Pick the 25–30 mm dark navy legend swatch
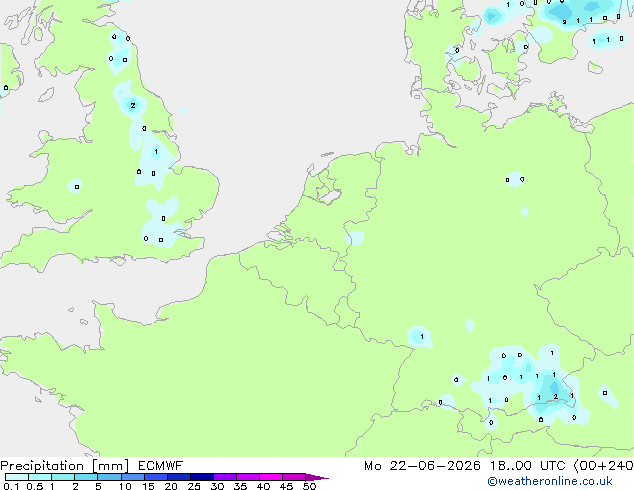The width and height of the screenshot is (634, 490). [x=202, y=477]
